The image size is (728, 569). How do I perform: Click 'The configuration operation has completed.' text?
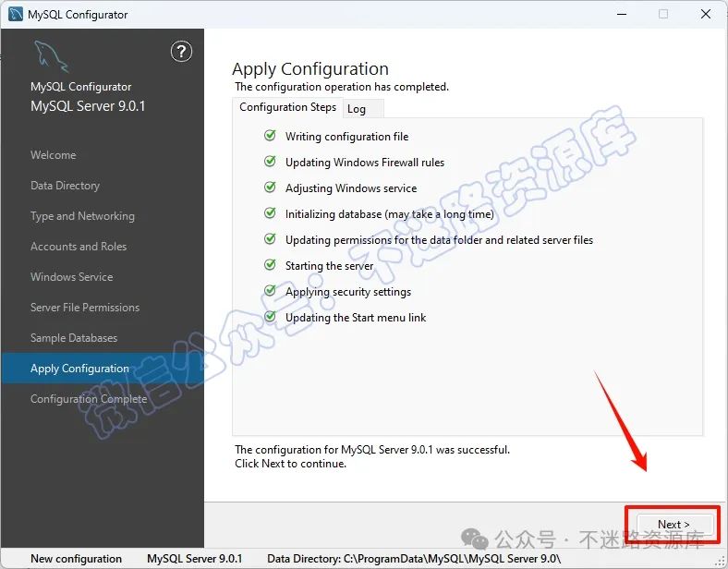(x=342, y=87)
